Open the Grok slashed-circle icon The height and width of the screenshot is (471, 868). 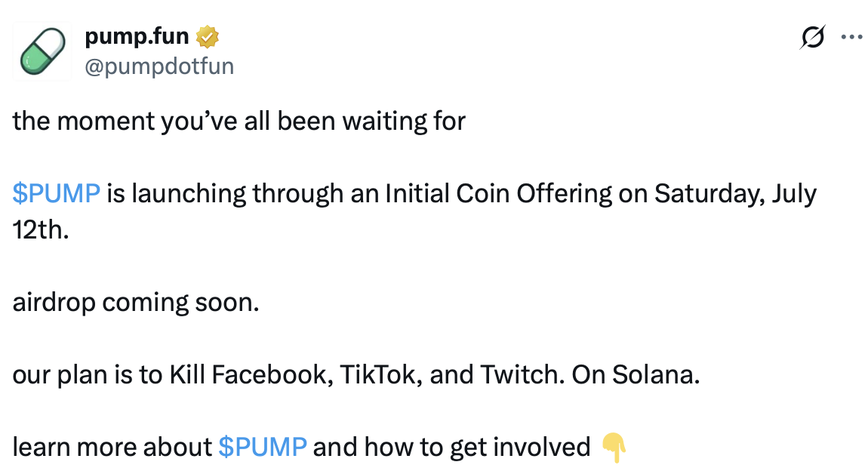tap(812, 37)
